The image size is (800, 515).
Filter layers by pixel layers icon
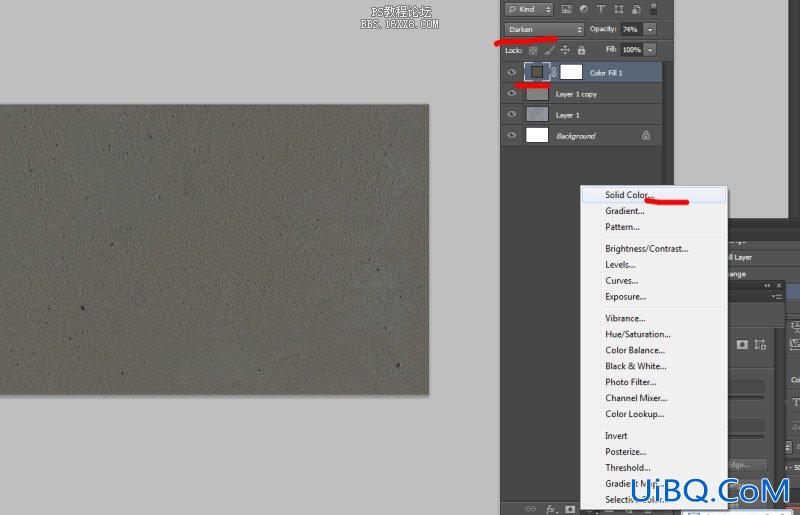click(566, 9)
